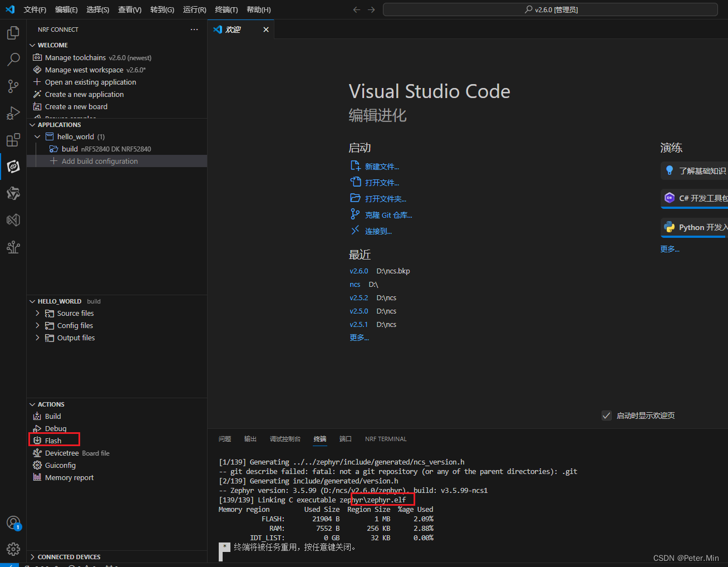Open the Python 开发入门 walkthrough card
Viewport: 728px width, 567px height.
pyautogui.click(x=694, y=227)
